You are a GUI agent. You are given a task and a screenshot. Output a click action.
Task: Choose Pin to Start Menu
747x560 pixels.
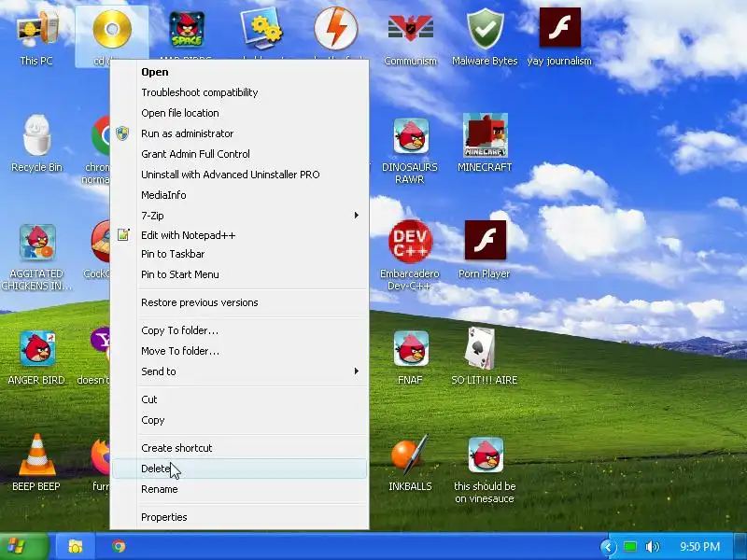[240, 274]
